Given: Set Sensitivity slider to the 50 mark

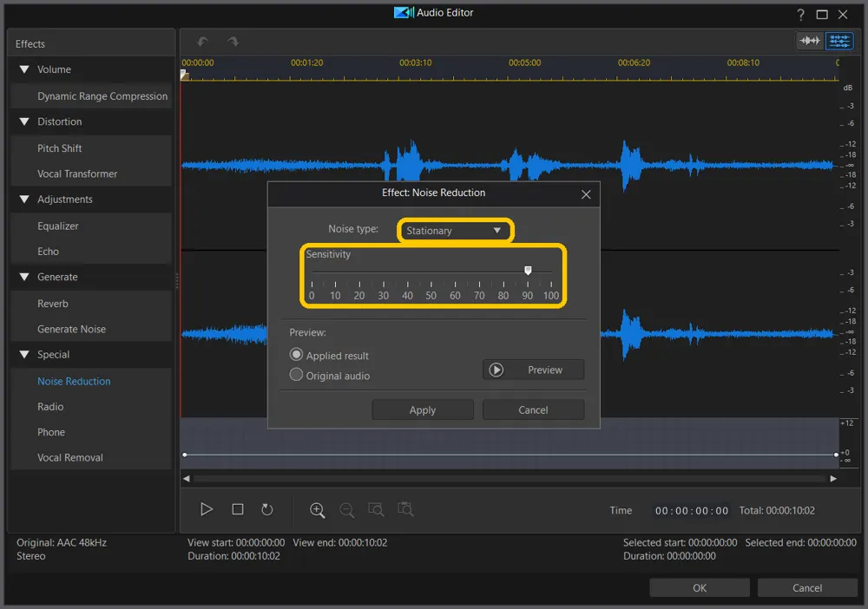Looking at the screenshot, I should pos(431,272).
